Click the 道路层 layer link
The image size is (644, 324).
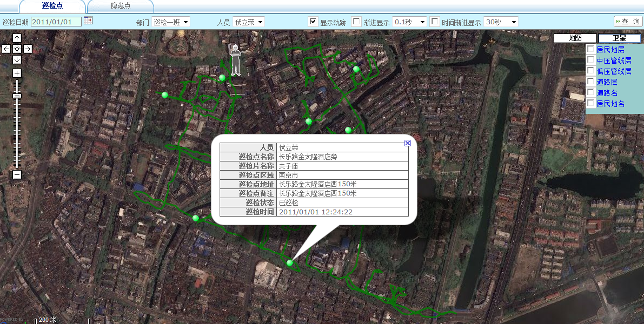[607, 82]
